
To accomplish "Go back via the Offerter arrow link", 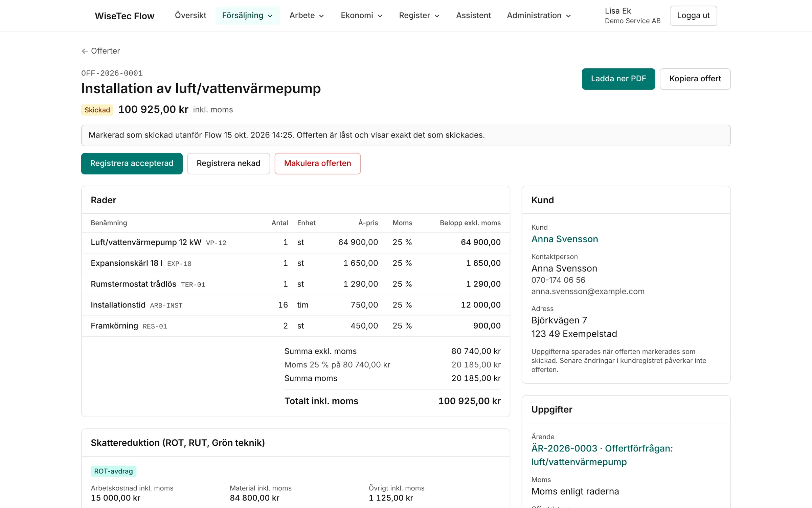I will coord(101,51).
